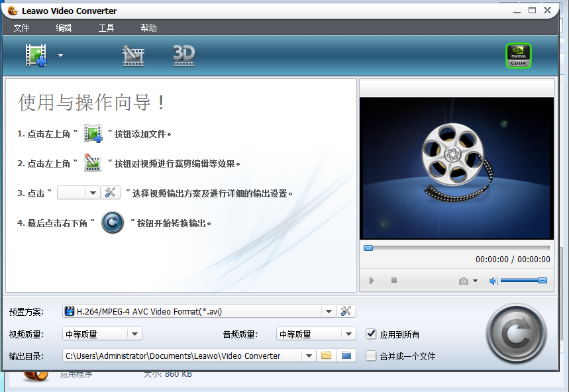This screenshot has width=569, height=392.
Task: Expand the 预置方案 format dropdown
Action: pyautogui.click(x=329, y=311)
